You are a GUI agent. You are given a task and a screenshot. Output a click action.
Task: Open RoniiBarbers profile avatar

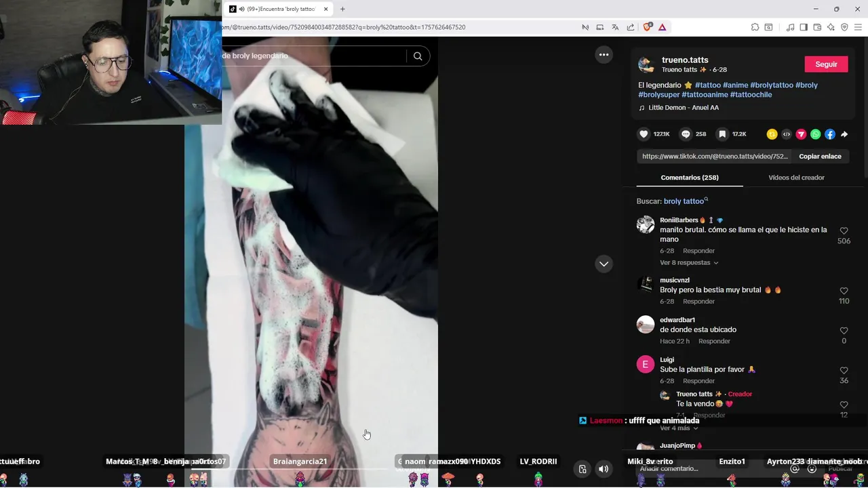(646, 224)
